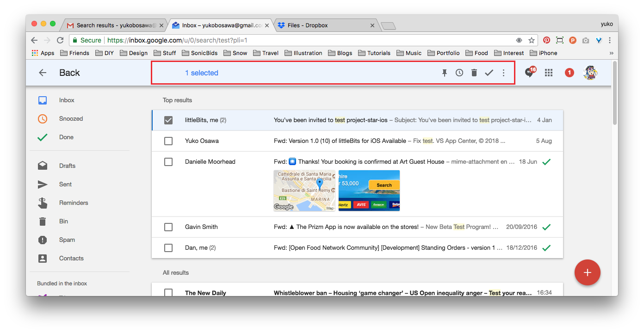The width and height of the screenshot is (644, 333).
Task: Open Chrome's three-dot menu
Action: point(610,40)
